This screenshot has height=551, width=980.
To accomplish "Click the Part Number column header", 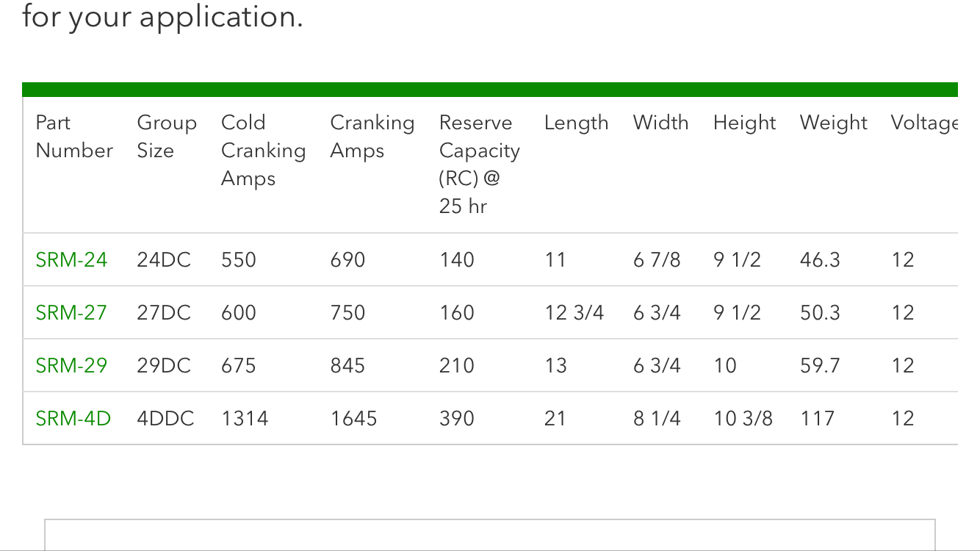I will pyautogui.click(x=74, y=137).
